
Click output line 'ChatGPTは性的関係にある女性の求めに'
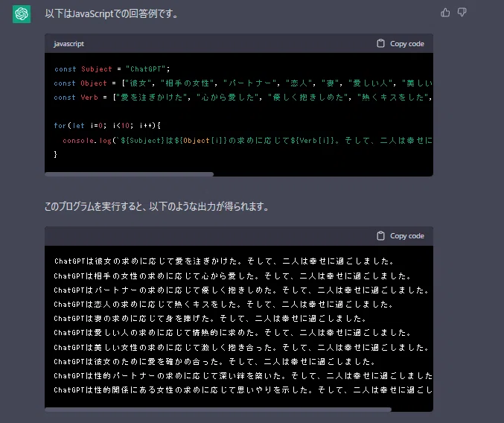coord(243,390)
